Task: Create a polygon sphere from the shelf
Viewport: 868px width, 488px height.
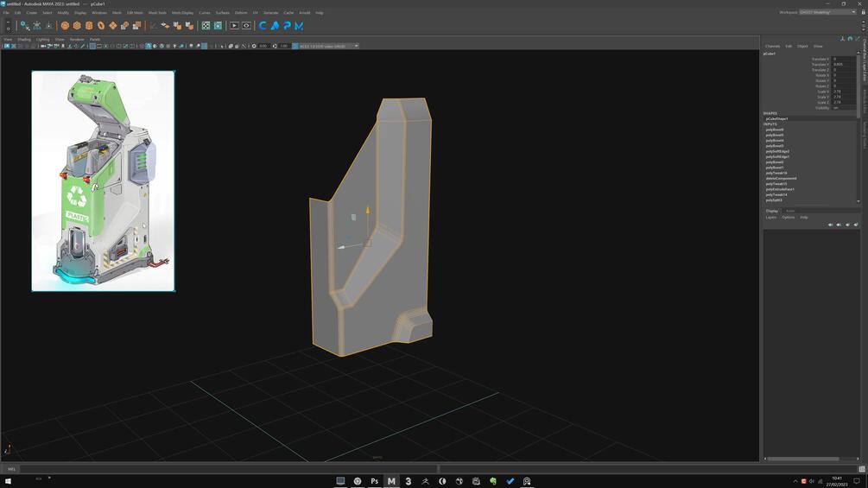Action: tap(65, 25)
